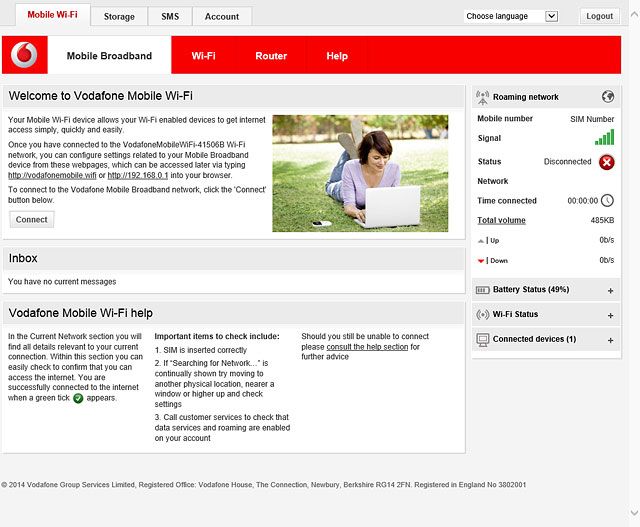This screenshot has height=527, width=640.
Task: Click the SIM Number text
Action: click(x=592, y=119)
